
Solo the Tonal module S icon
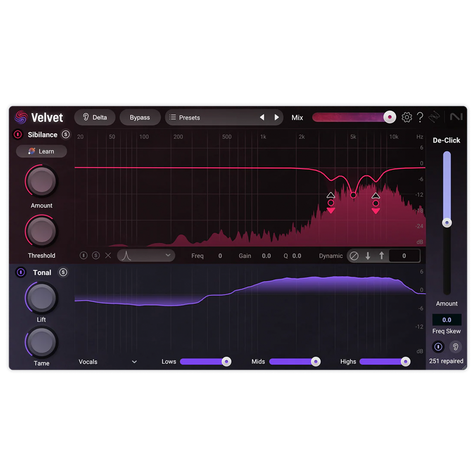pyautogui.click(x=63, y=272)
